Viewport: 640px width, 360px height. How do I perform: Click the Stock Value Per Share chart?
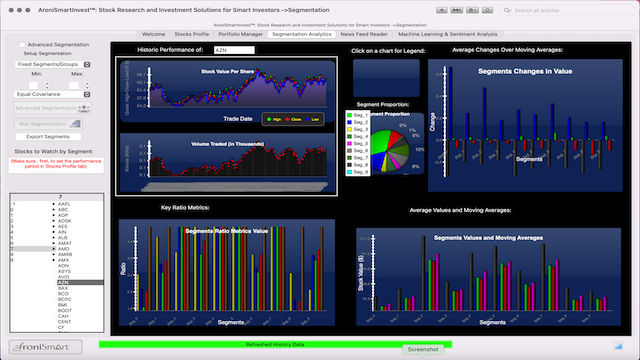[228, 91]
